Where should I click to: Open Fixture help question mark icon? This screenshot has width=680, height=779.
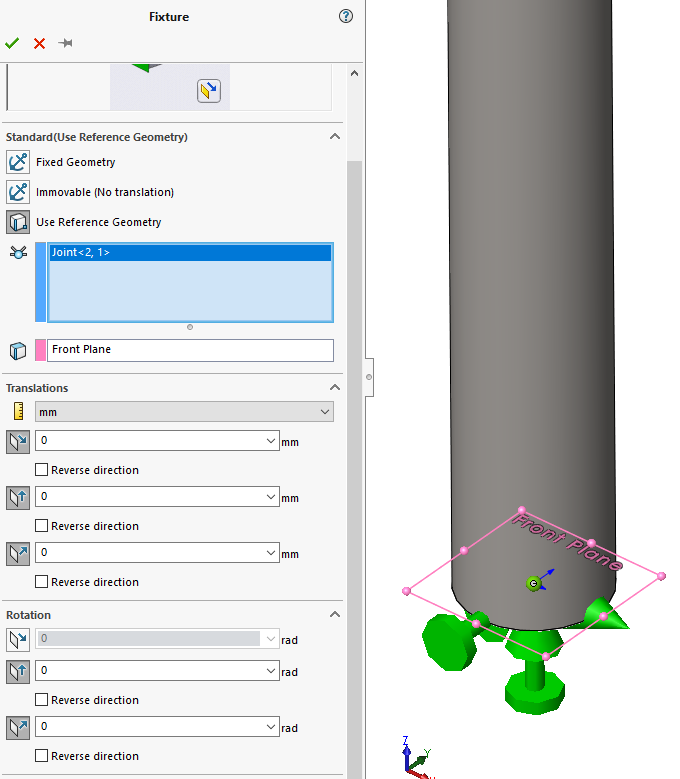point(346,16)
